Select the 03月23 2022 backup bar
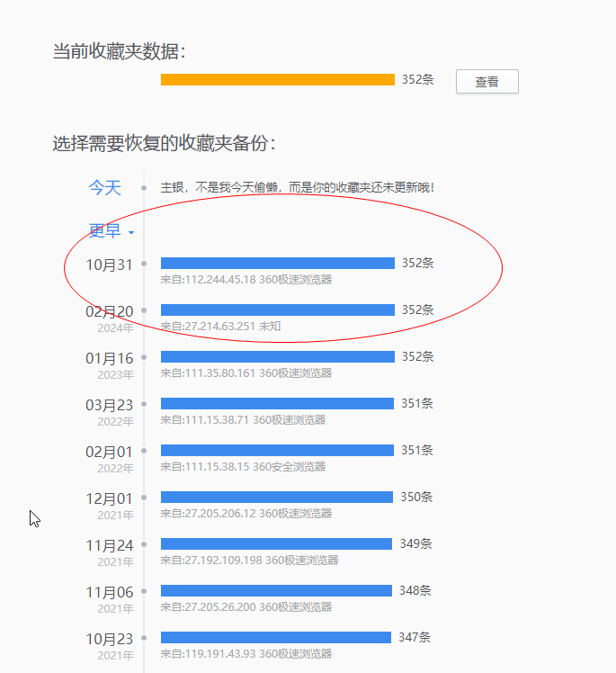 point(277,404)
